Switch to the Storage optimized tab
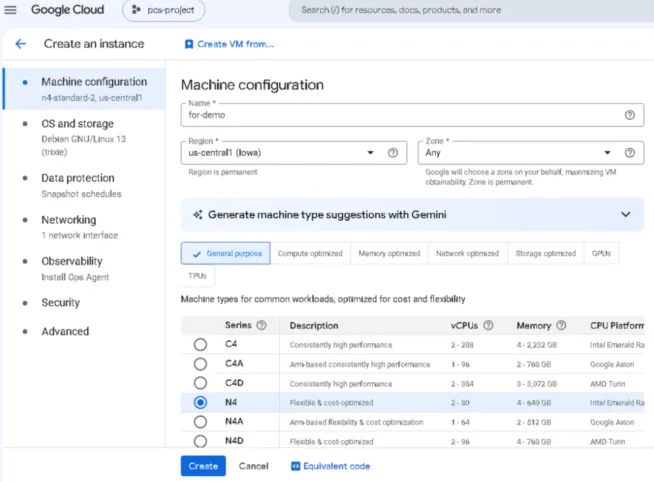 (546, 253)
